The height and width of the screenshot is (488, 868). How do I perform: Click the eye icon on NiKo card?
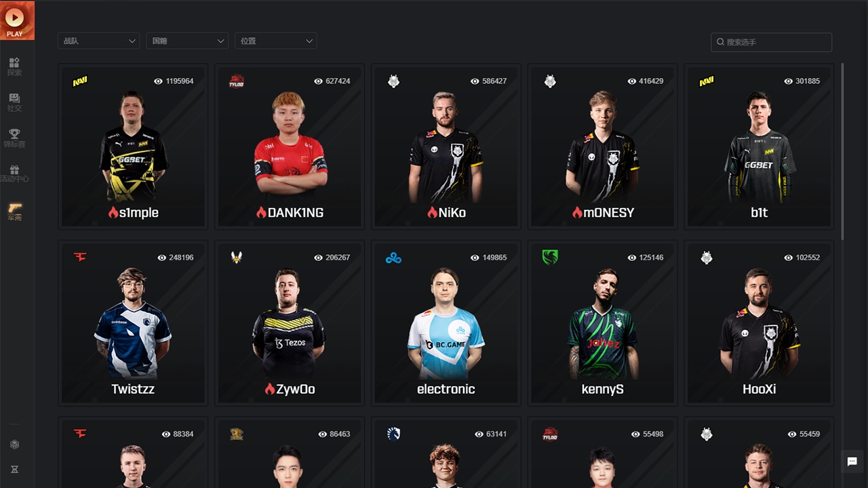coord(475,81)
